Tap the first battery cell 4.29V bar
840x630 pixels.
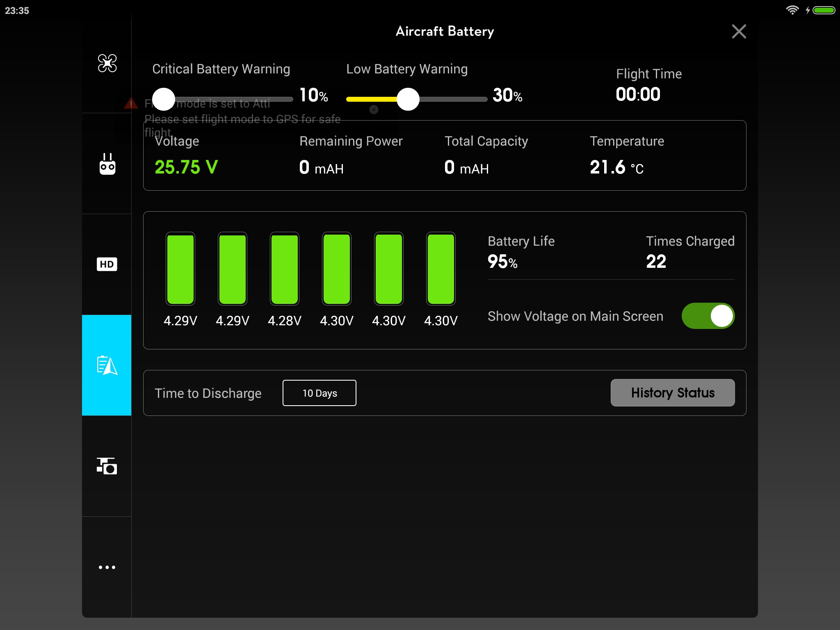click(x=180, y=269)
